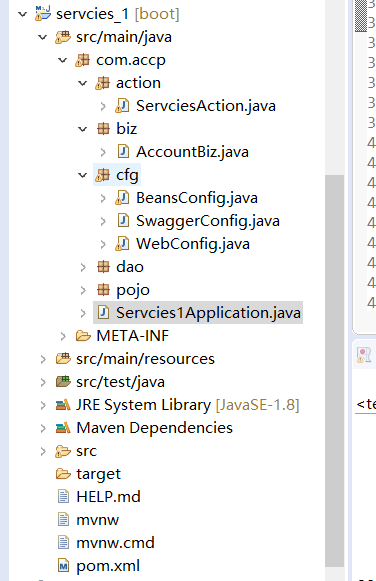376x581 pixels.
Task: Click the SwaggerConfig.java file icon
Action: pyautogui.click(x=123, y=221)
